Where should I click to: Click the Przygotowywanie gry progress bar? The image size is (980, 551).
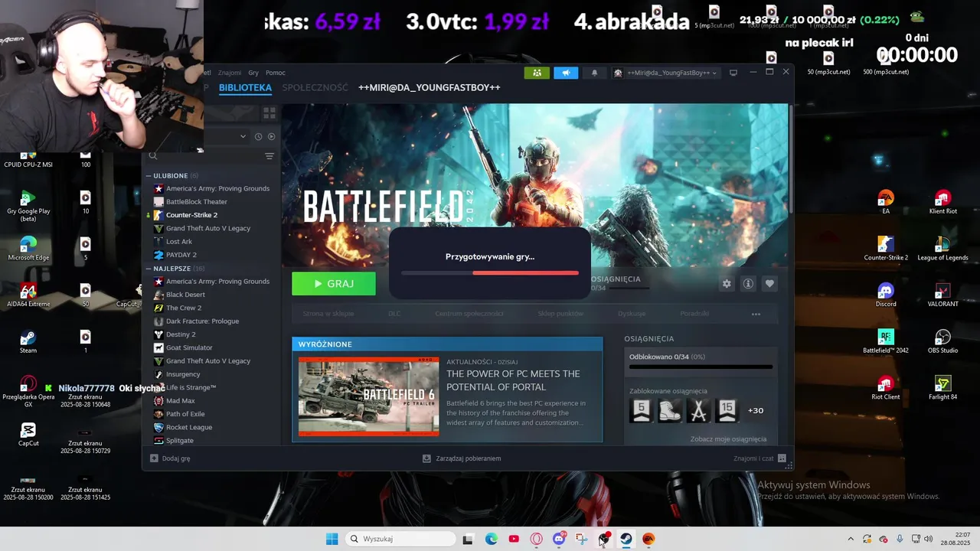click(490, 272)
